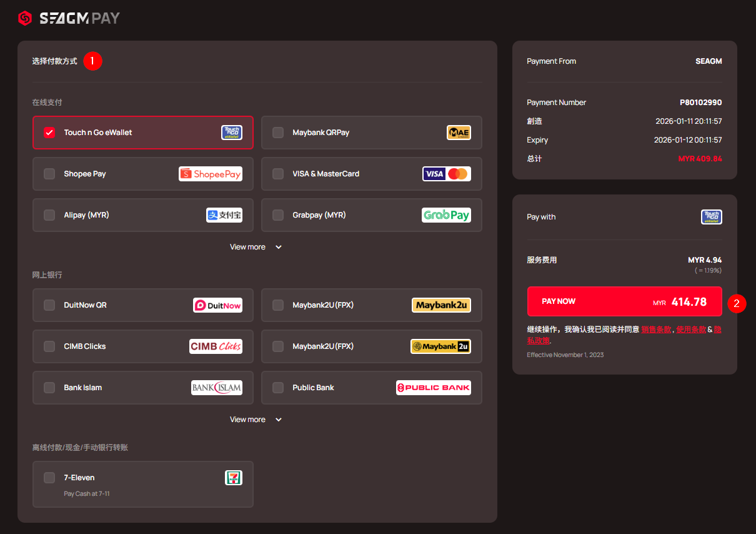Click the Alipay logo icon
756x534 pixels.
pos(224,215)
